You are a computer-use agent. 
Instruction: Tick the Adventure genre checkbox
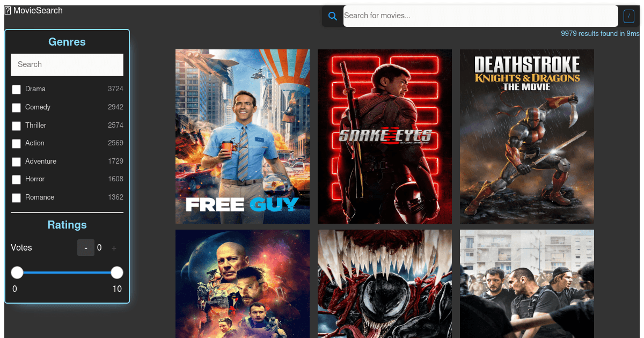pyautogui.click(x=17, y=162)
